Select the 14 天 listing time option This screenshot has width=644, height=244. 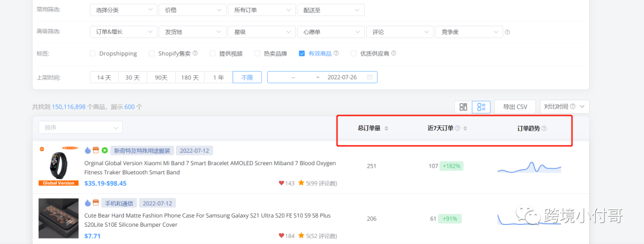tap(104, 77)
